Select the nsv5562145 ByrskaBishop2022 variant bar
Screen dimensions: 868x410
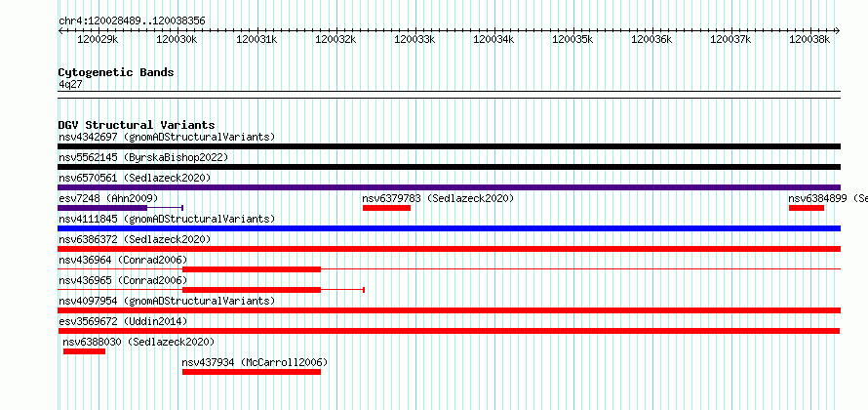tap(449, 167)
